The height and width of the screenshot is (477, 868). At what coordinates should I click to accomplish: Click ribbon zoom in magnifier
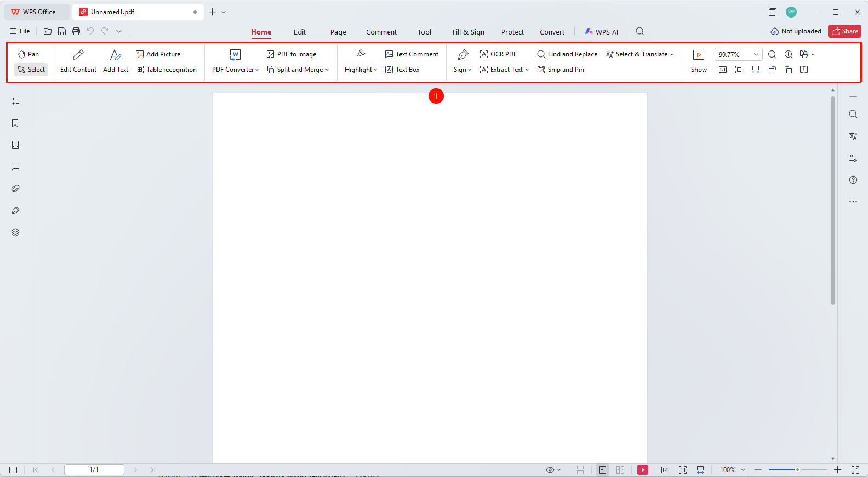789,54
